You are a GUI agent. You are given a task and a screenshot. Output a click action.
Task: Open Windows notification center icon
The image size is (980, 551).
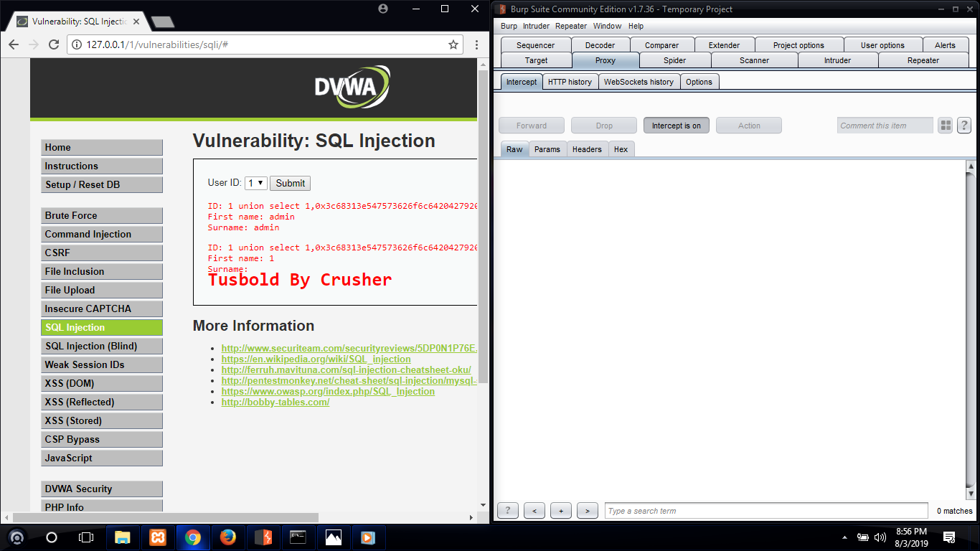point(949,537)
